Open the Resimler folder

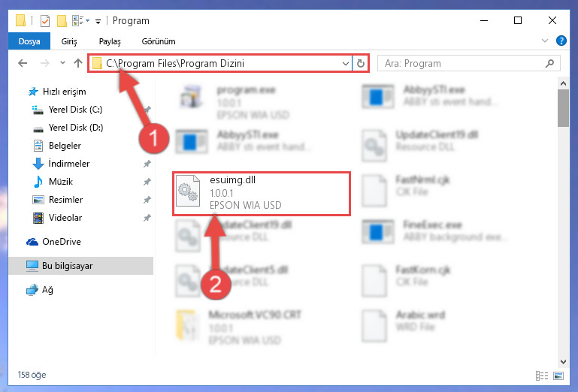tap(58, 200)
